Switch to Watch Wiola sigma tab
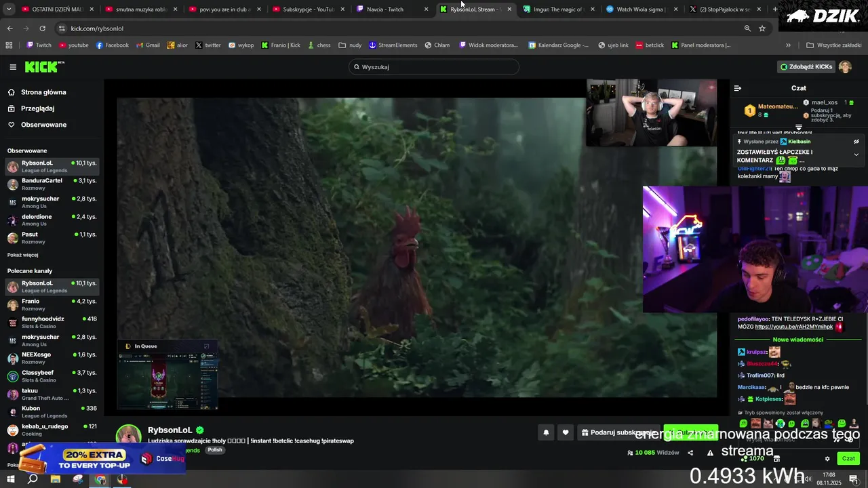This screenshot has width=868, height=488. 641,9
